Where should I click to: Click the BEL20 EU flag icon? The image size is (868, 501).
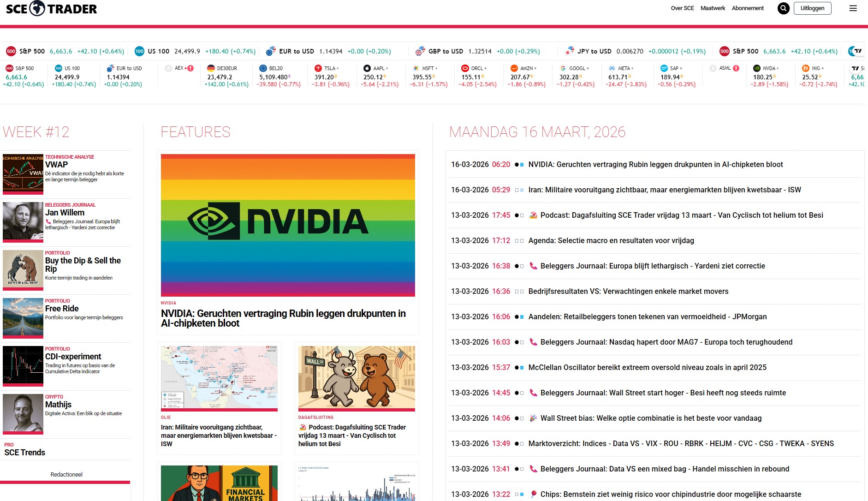pos(263,68)
